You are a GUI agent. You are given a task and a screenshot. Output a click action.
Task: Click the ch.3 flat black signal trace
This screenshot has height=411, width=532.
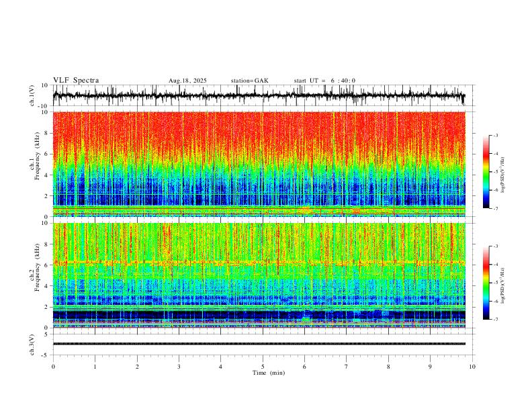coord(259,344)
